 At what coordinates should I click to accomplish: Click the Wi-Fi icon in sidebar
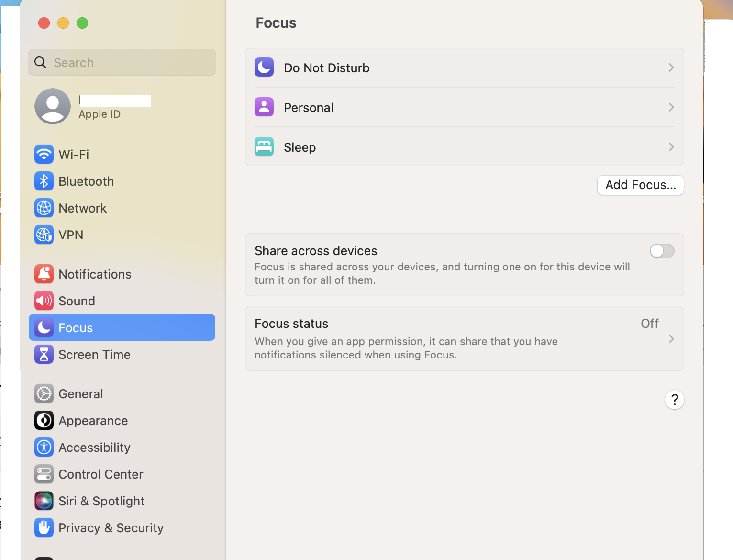point(44,154)
